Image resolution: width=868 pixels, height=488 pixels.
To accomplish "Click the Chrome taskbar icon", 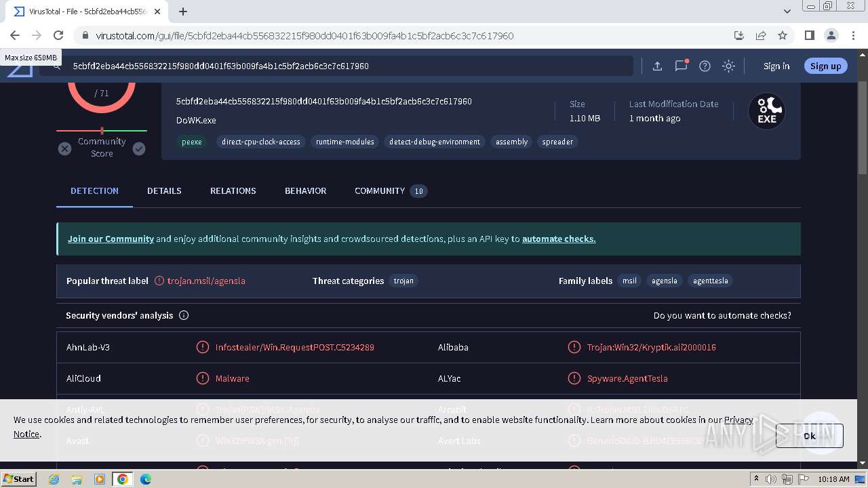I will click(x=122, y=479).
